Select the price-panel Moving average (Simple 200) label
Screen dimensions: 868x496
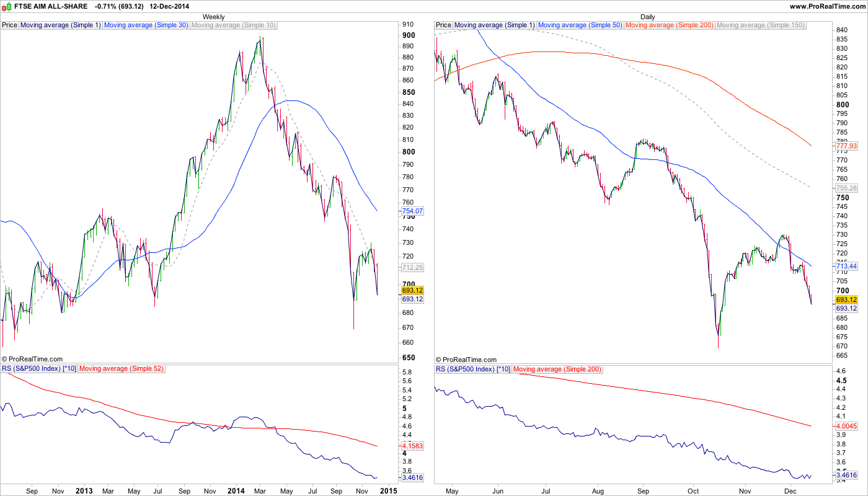[x=670, y=25]
